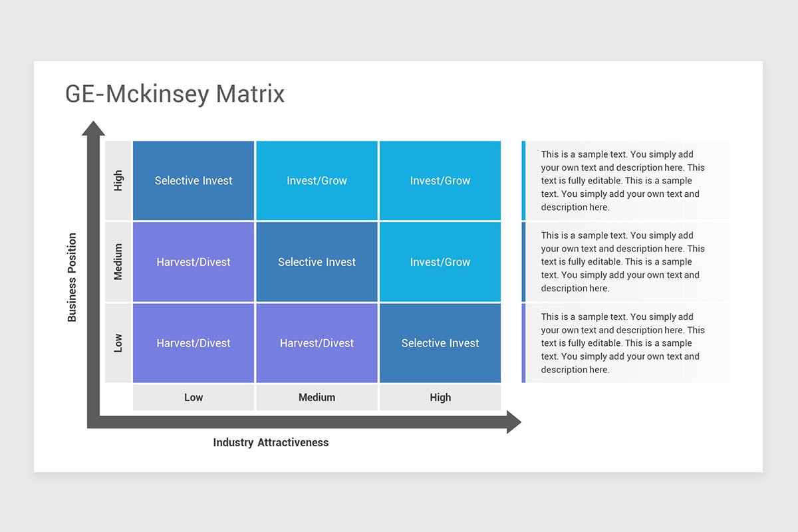Select sample text block with dark blue accent bar
The width and height of the screenshot is (798, 532).
click(x=626, y=262)
